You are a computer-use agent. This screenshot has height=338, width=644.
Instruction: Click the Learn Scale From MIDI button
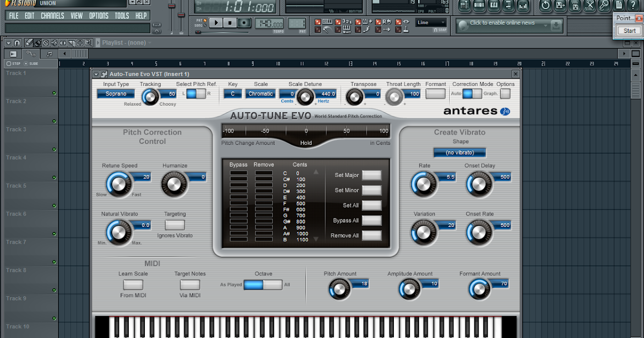point(133,285)
